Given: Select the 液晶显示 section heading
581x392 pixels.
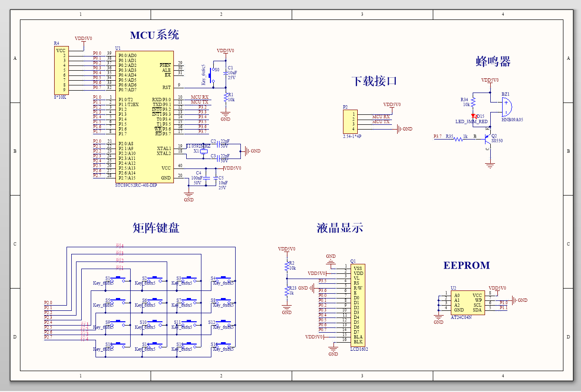Looking at the screenshot, I should click(339, 228).
